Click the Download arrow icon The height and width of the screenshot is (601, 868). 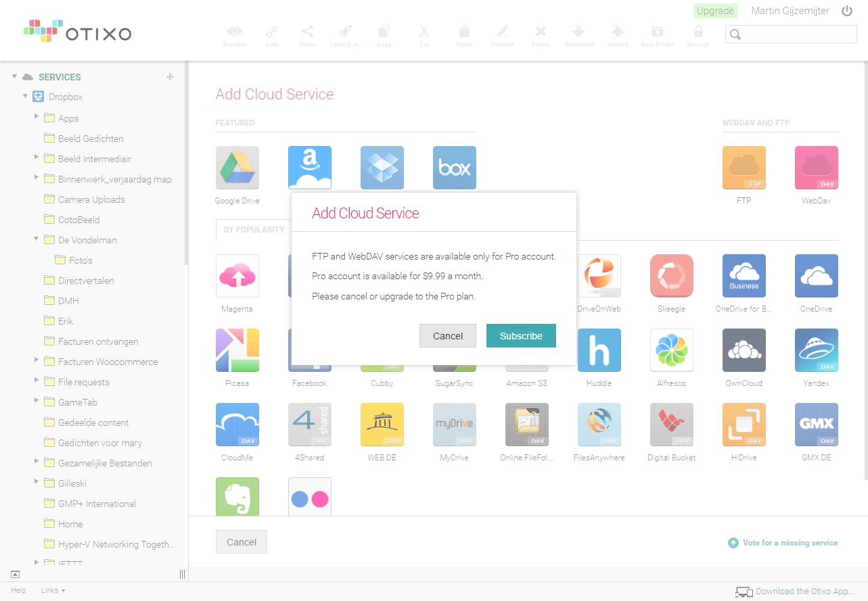click(578, 31)
